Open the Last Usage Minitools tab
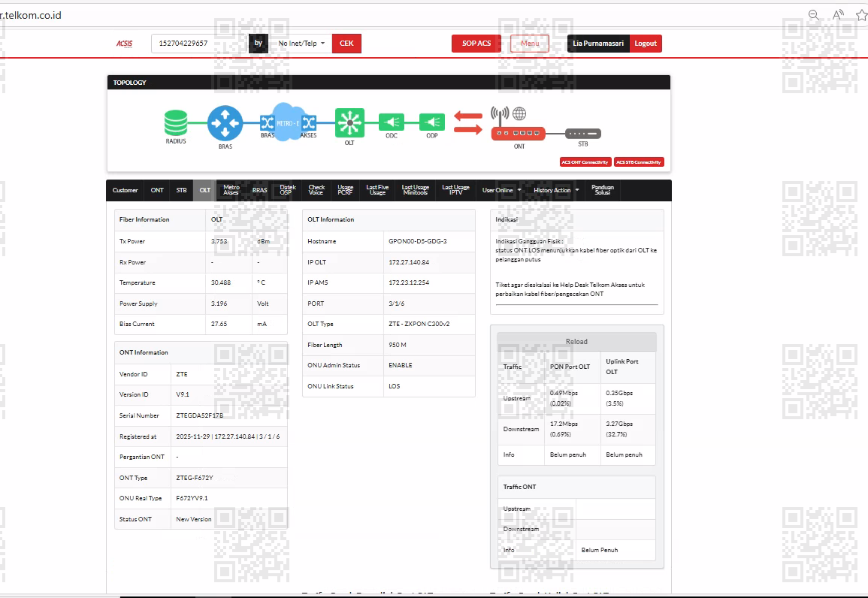Image resolution: width=868 pixels, height=598 pixels. pyautogui.click(x=415, y=190)
